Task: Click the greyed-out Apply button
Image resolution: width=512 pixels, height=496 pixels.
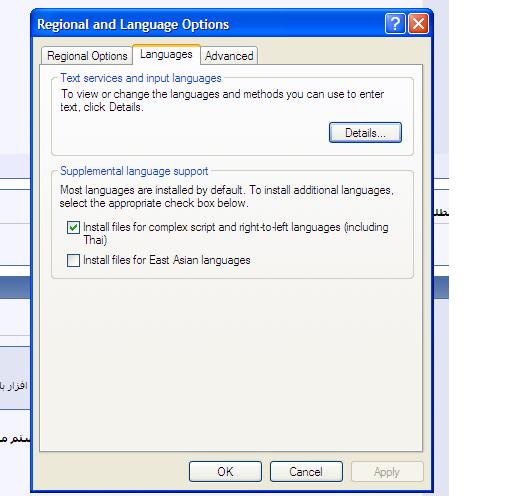Action: [387, 472]
